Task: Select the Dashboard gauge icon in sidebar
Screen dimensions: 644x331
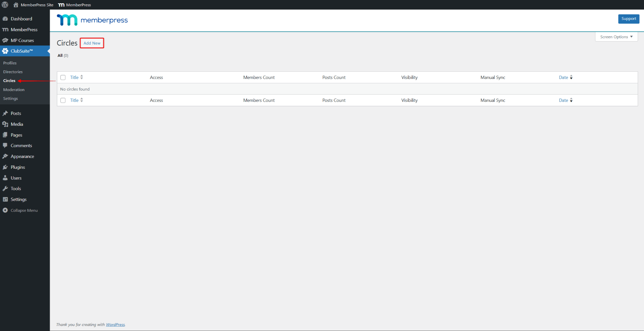Action: pos(6,19)
